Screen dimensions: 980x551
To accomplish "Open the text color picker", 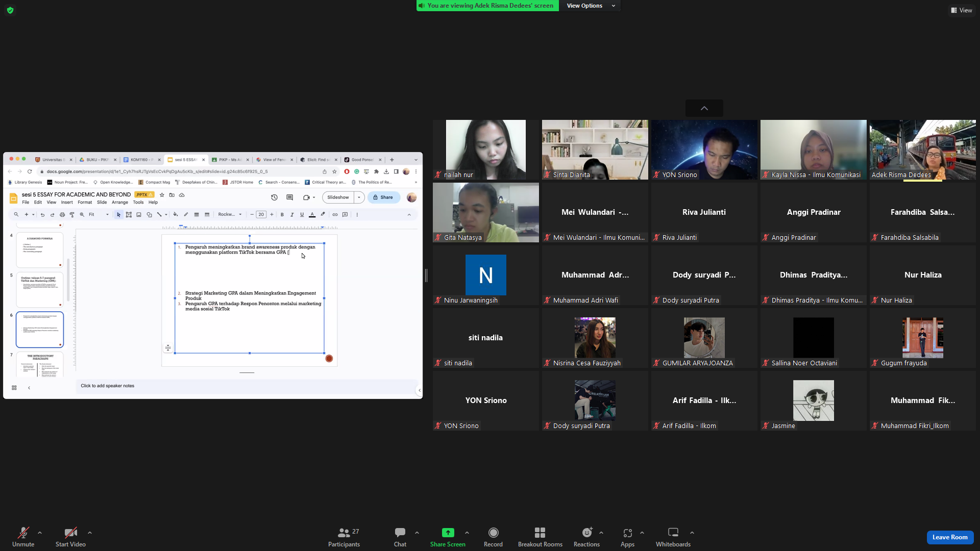I will [312, 215].
